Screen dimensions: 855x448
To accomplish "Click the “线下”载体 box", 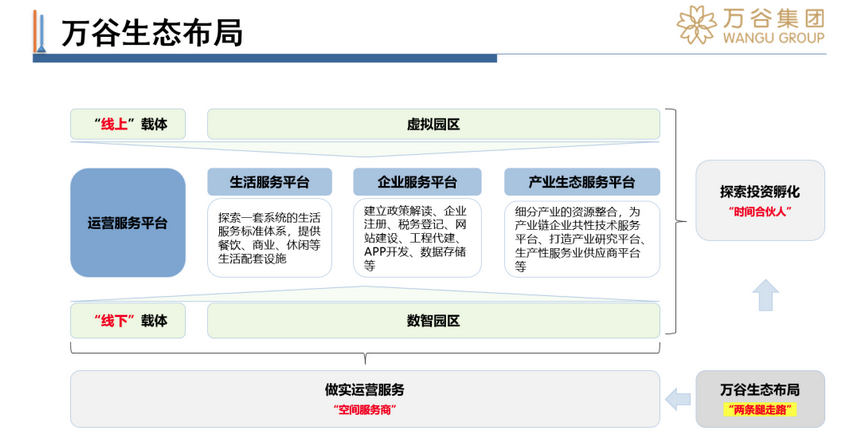I will [x=128, y=320].
